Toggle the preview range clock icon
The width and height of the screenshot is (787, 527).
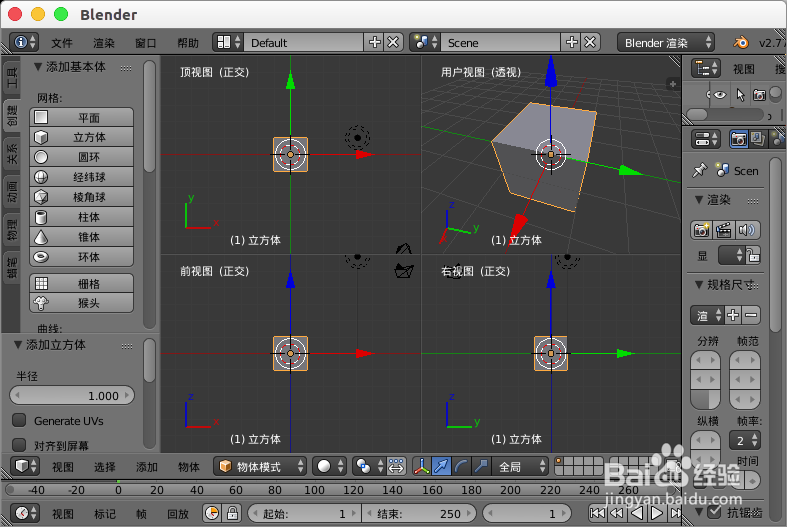(x=212, y=513)
